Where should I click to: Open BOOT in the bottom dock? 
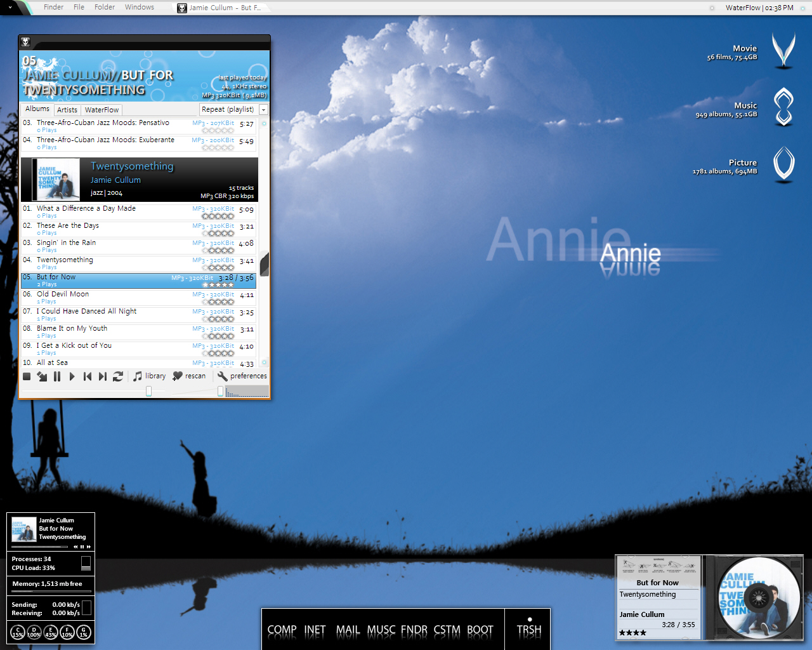point(480,630)
